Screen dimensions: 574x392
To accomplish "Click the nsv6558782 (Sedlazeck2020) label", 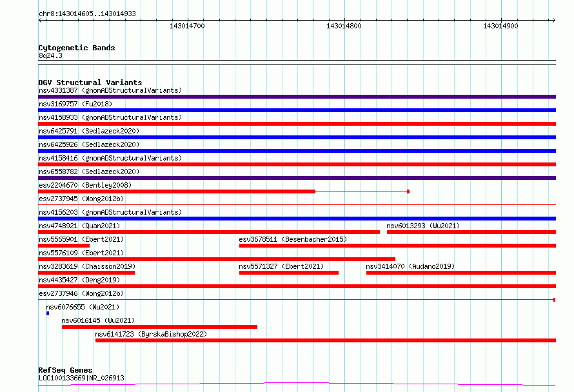I will point(89,171).
